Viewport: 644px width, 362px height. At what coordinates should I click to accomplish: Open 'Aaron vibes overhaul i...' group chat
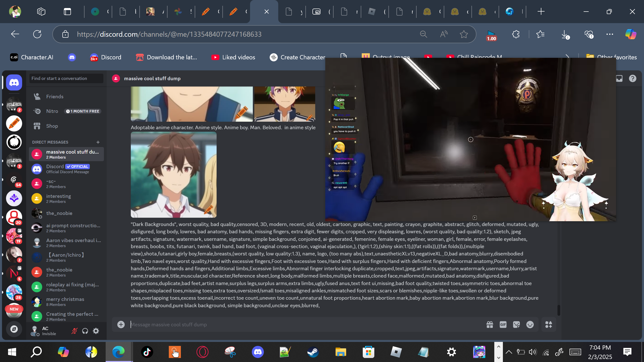click(66, 243)
